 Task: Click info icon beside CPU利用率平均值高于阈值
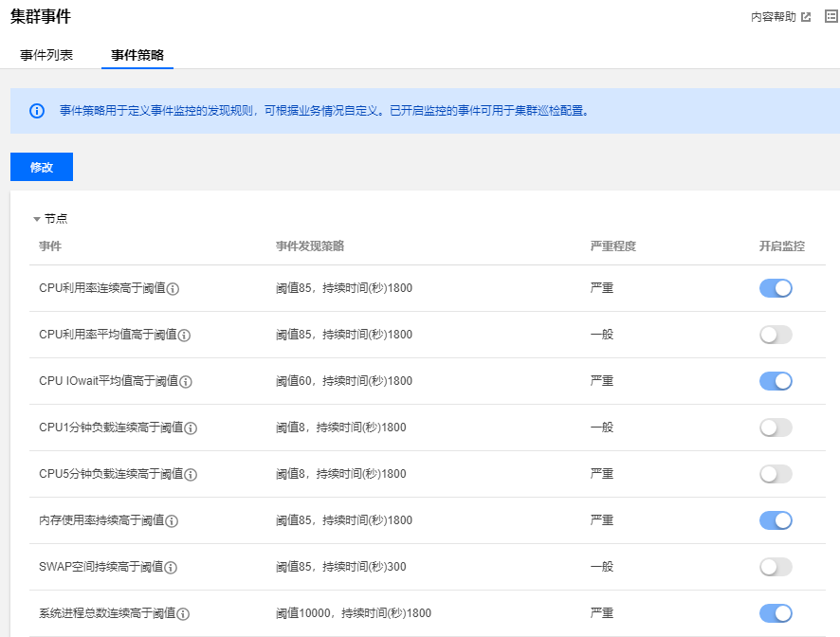coord(185,336)
